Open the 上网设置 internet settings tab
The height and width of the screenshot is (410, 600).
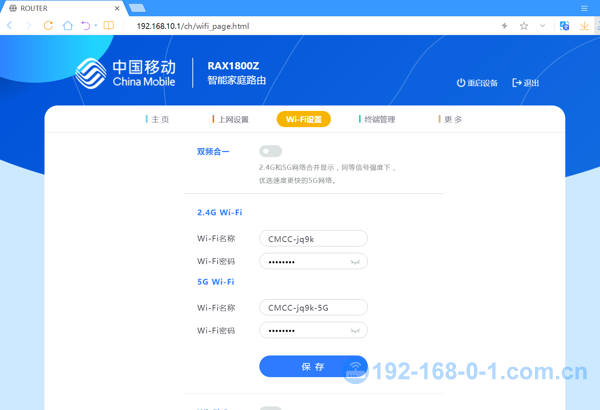[230, 119]
